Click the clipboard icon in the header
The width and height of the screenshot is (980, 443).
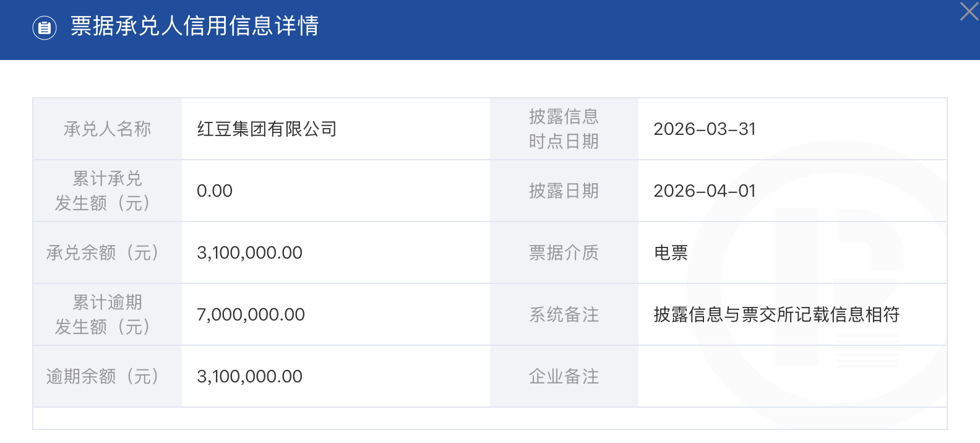click(x=45, y=27)
